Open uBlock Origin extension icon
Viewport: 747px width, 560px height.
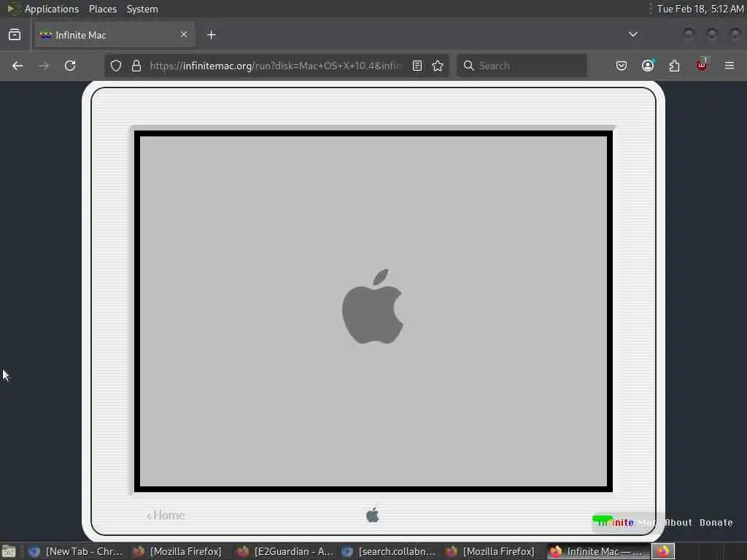(x=702, y=65)
